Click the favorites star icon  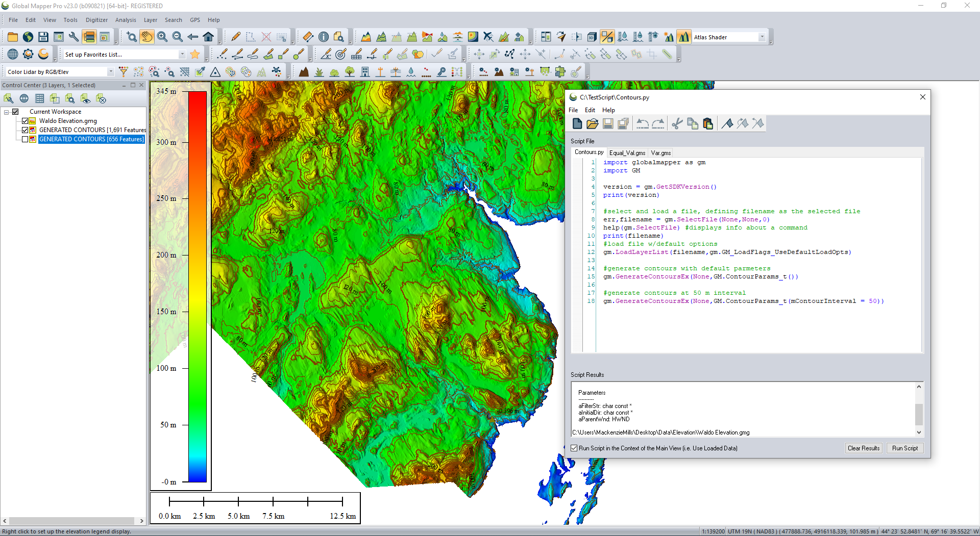click(195, 54)
